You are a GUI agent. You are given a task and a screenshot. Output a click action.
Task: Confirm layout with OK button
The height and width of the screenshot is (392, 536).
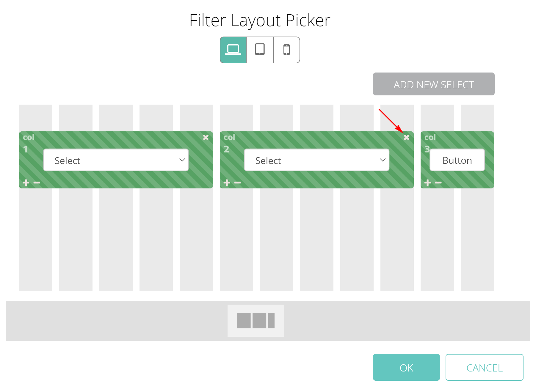pyautogui.click(x=406, y=367)
